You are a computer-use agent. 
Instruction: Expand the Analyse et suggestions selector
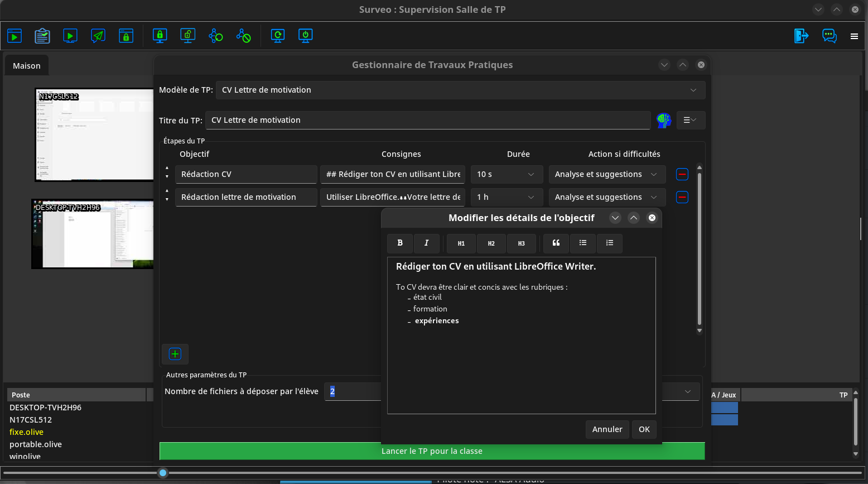tap(607, 174)
